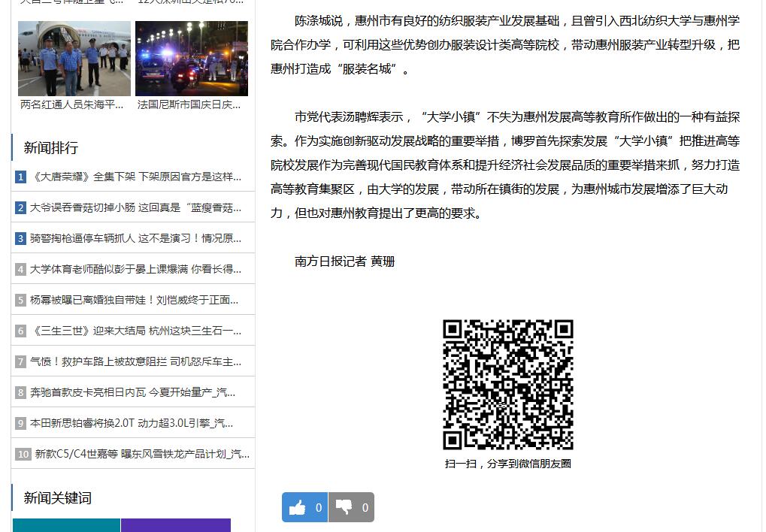Click rank number 7 badge
The height and width of the screenshot is (532, 766).
20,361
